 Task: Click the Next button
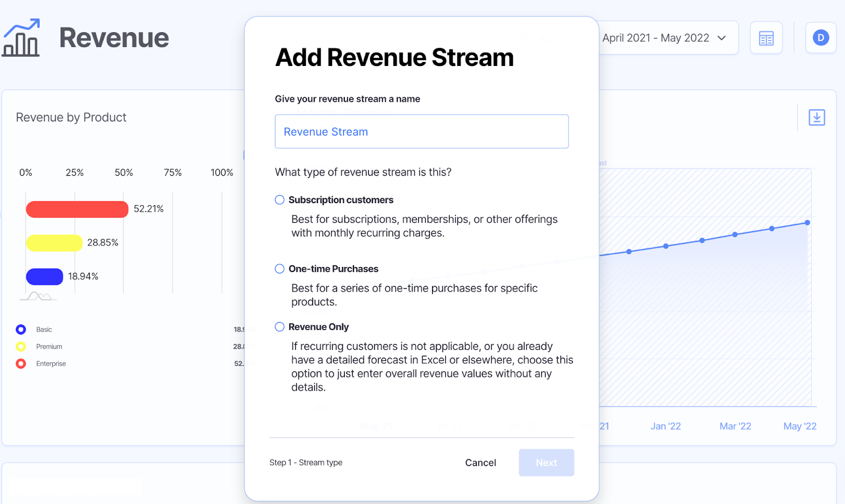[x=546, y=462]
